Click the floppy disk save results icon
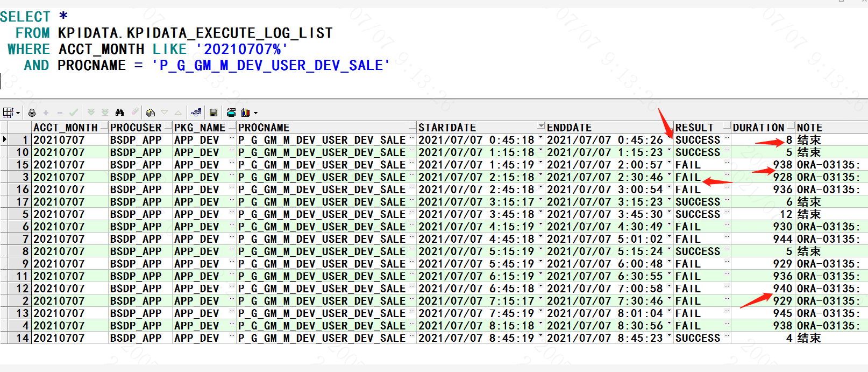The height and width of the screenshot is (372, 868). 214,113
